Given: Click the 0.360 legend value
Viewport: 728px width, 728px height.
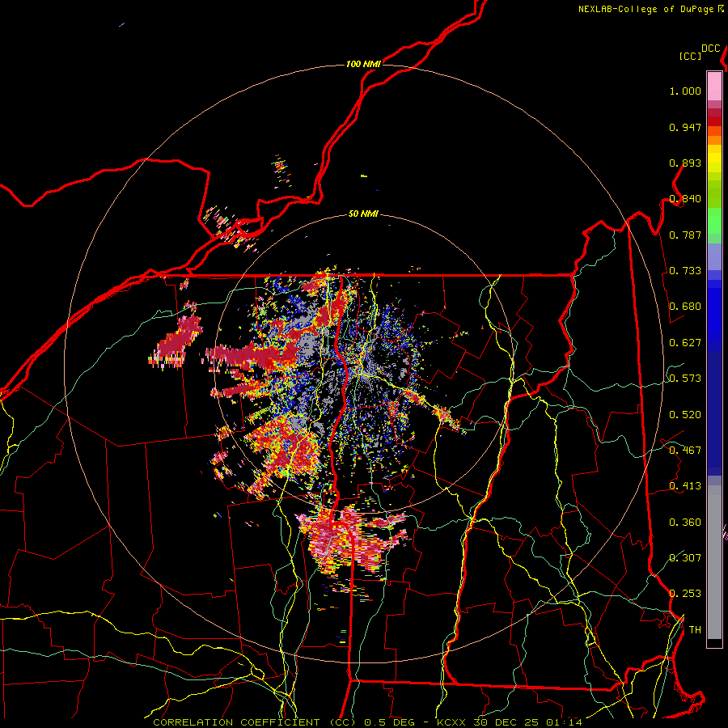Looking at the screenshot, I should [x=685, y=523].
